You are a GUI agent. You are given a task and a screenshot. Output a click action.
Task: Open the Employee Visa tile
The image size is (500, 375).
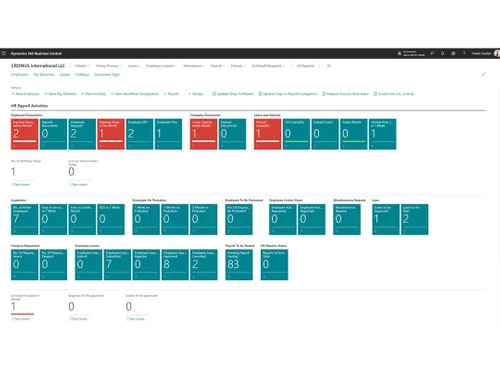click(168, 134)
